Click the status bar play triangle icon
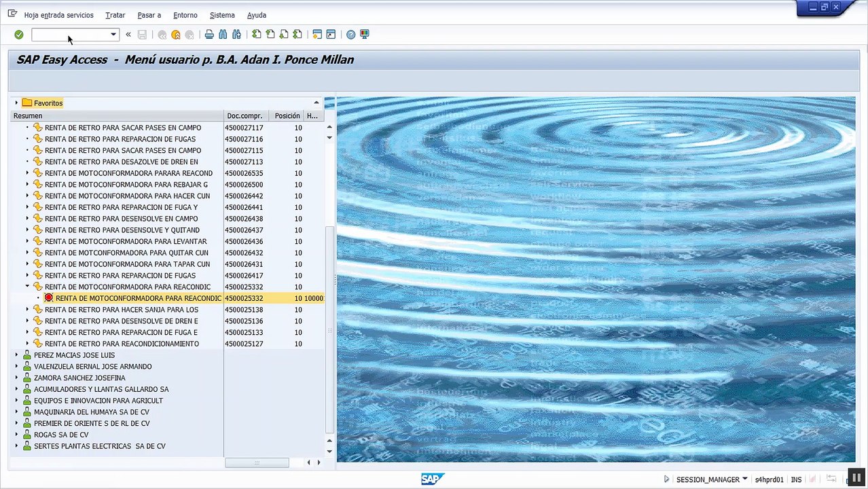The width and height of the screenshot is (868, 489). 666,479
